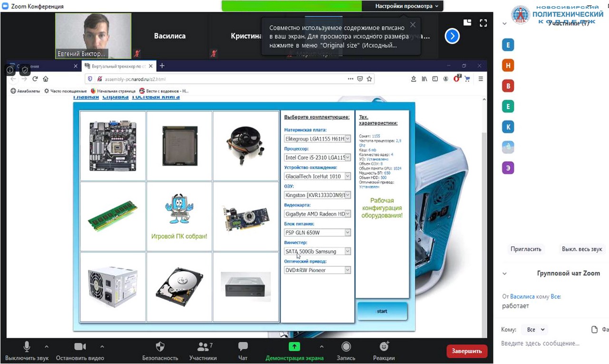Bookmark this page with the star

369,79
